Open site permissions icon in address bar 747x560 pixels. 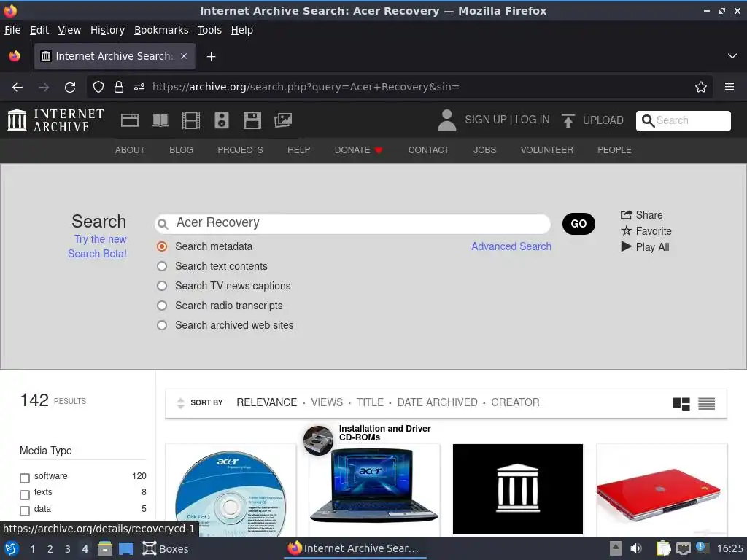point(139,87)
